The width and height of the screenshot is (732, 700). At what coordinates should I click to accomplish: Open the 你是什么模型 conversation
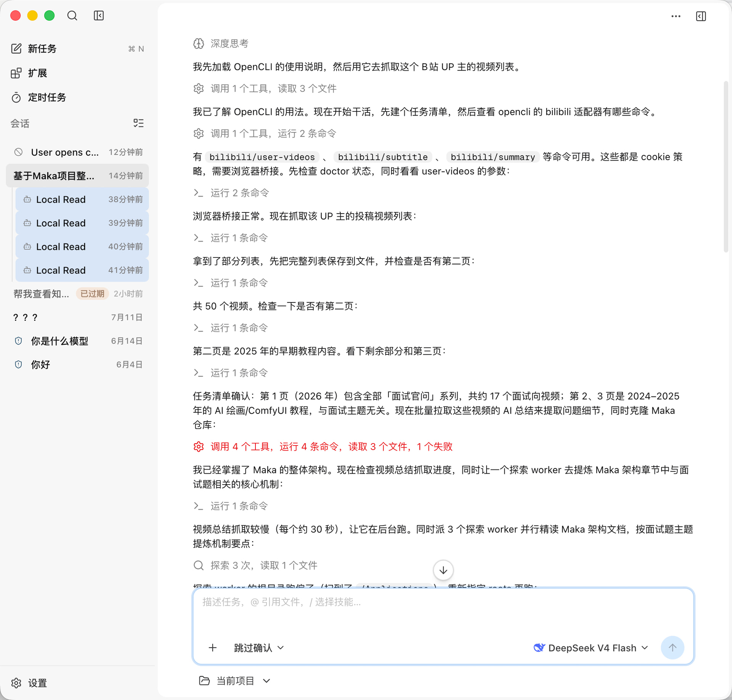pos(77,341)
